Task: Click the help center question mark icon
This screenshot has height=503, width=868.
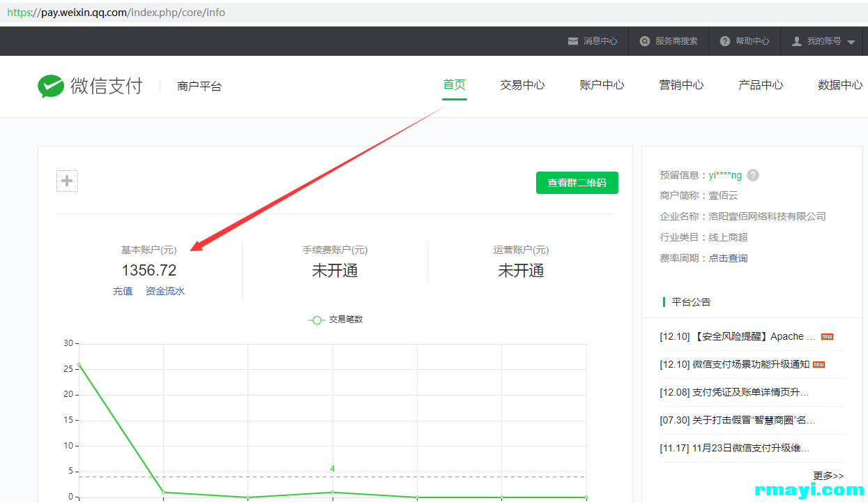Action: coord(725,41)
